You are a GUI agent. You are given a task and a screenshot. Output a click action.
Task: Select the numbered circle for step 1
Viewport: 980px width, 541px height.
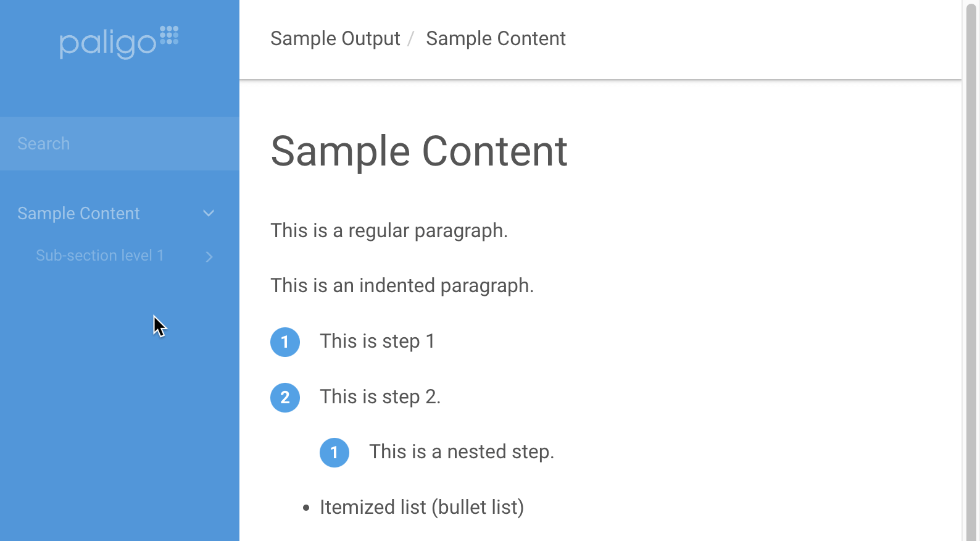point(285,342)
